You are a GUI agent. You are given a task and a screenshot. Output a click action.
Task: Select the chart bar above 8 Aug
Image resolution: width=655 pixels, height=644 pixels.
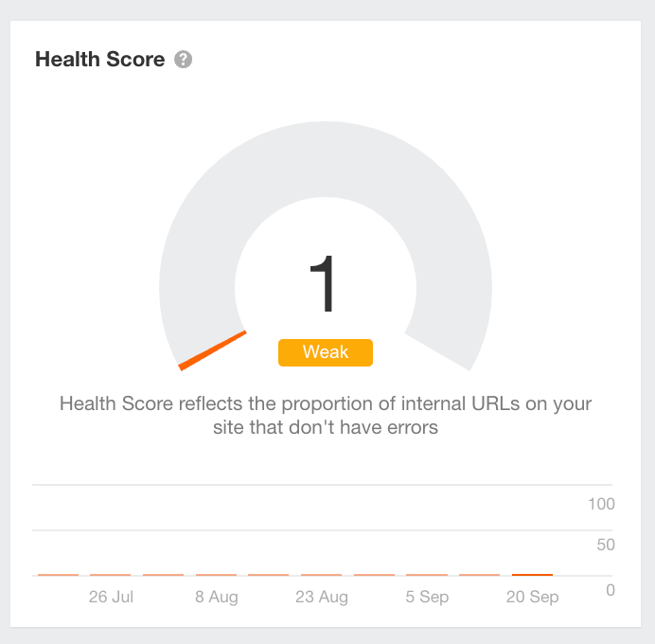pos(216,575)
